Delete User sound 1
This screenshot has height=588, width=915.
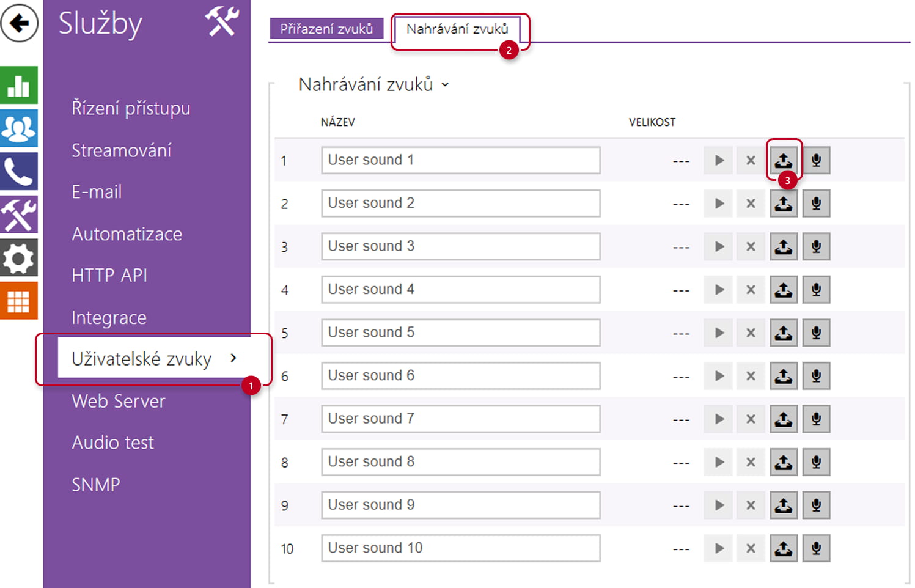(751, 161)
